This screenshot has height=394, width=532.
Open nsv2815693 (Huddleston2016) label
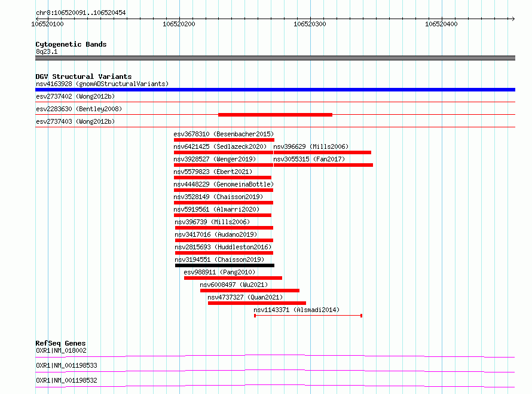223,247
